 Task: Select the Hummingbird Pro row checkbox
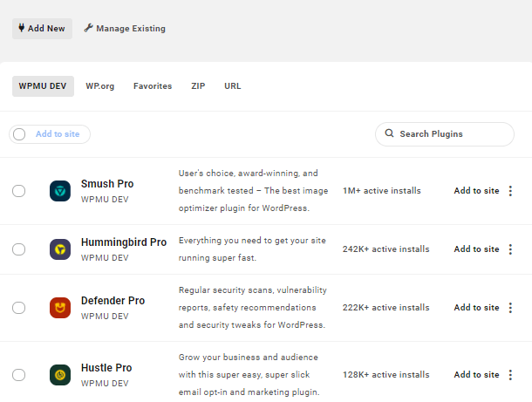[x=18, y=249]
